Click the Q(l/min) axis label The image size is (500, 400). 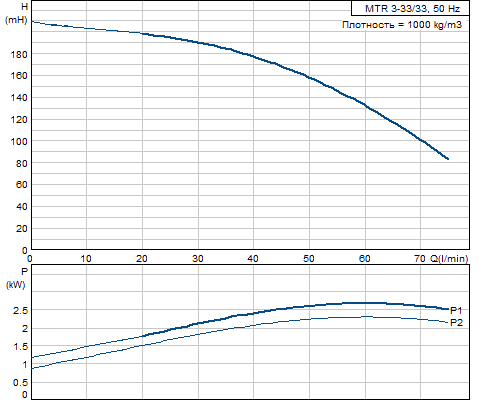pos(449,258)
